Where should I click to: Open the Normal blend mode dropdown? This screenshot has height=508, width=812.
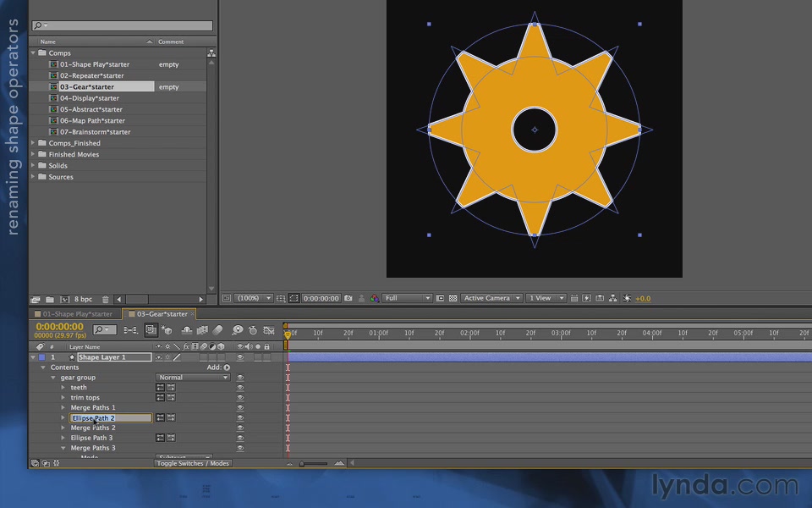193,378
